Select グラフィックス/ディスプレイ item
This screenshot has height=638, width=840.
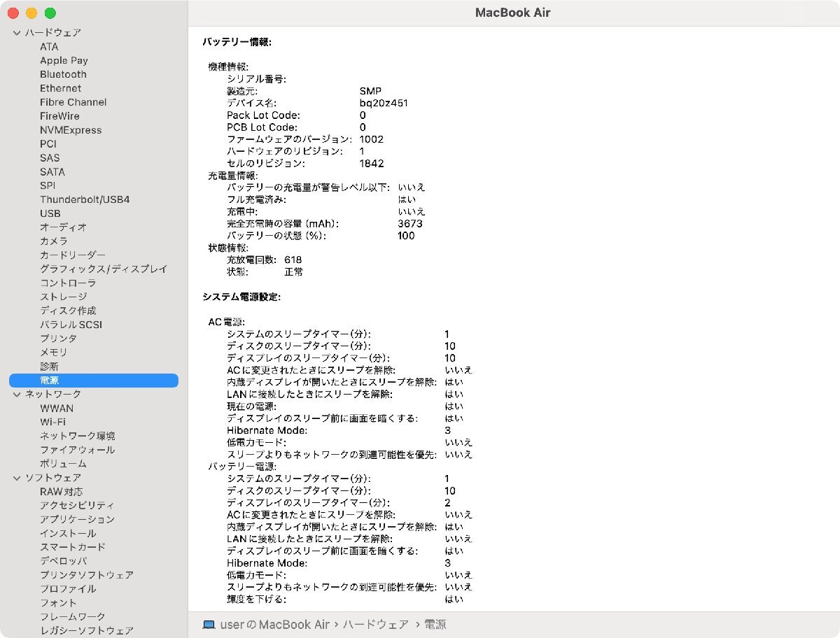pos(104,269)
